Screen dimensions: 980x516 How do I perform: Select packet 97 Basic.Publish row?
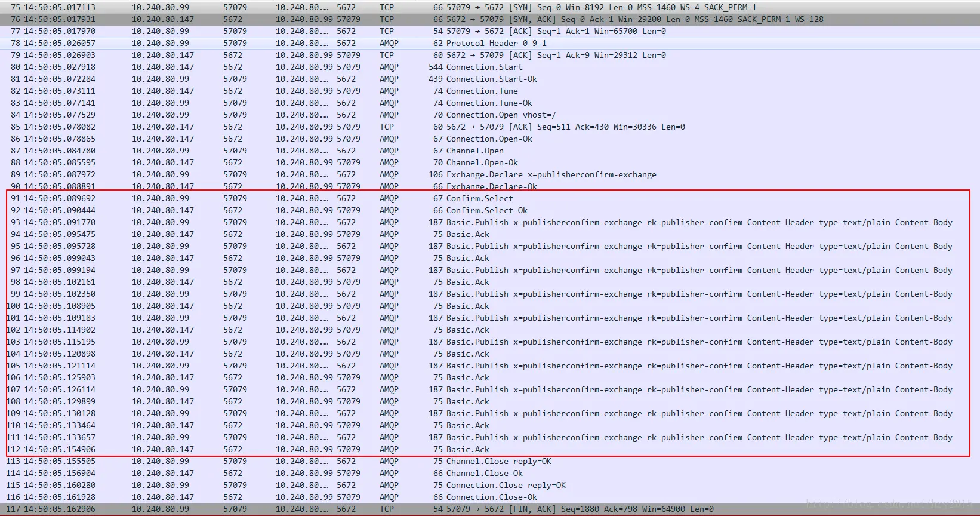(490, 270)
